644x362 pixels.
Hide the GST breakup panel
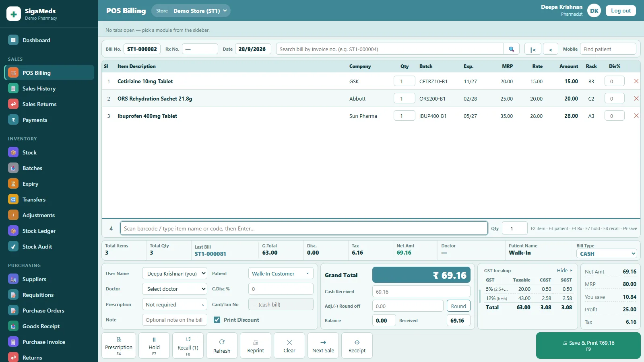565,271
